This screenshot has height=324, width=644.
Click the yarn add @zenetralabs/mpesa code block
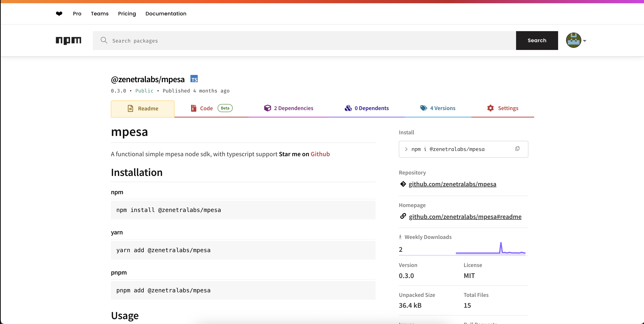point(243,250)
